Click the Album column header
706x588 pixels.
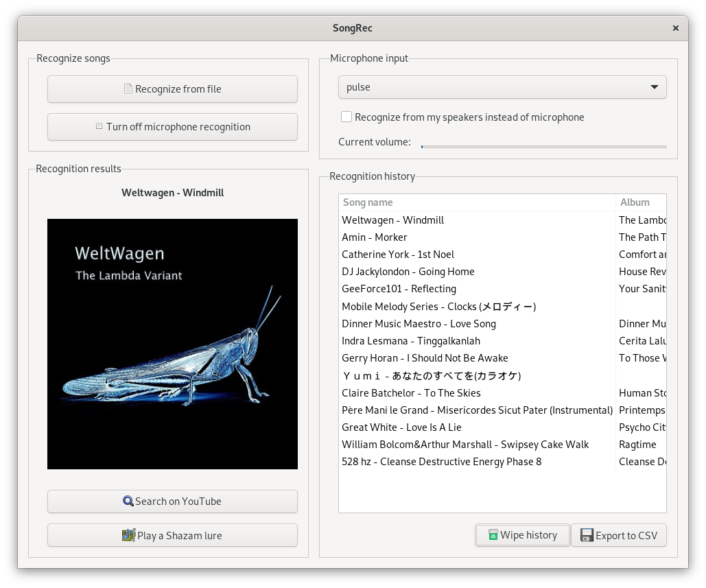[x=641, y=202]
